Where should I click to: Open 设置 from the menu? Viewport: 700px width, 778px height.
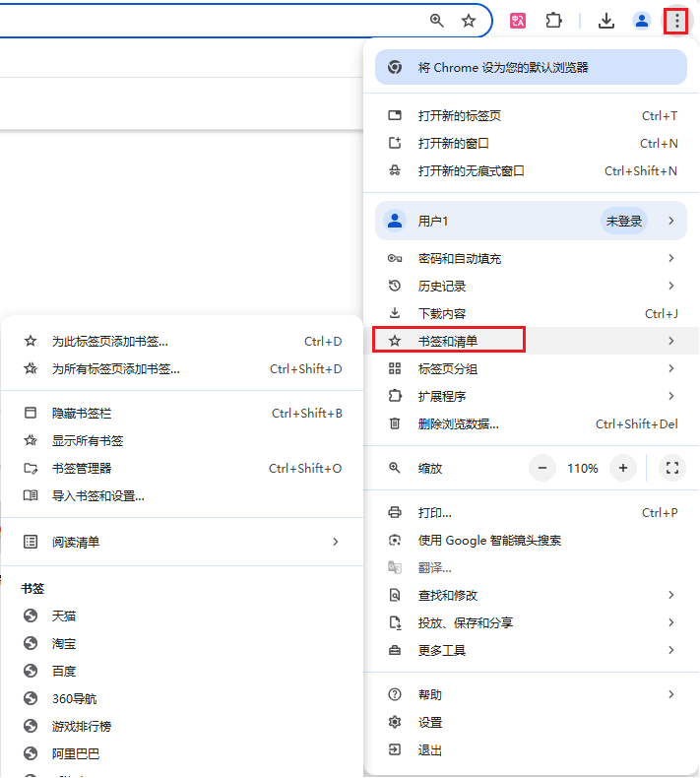531,723
